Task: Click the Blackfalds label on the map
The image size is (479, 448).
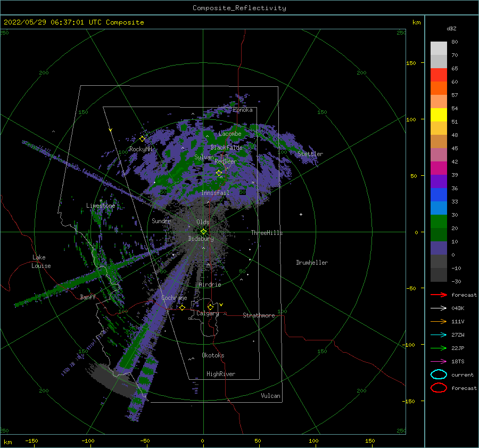Action: pyautogui.click(x=226, y=148)
